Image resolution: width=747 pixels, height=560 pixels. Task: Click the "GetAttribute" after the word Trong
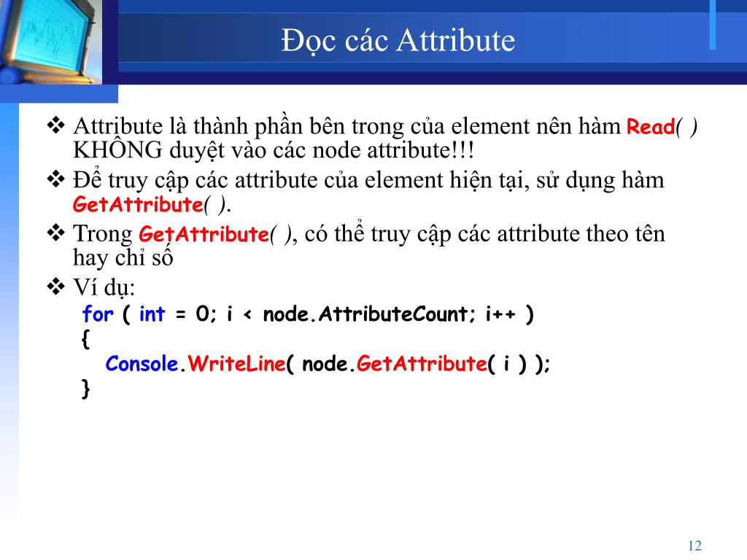[x=204, y=234]
